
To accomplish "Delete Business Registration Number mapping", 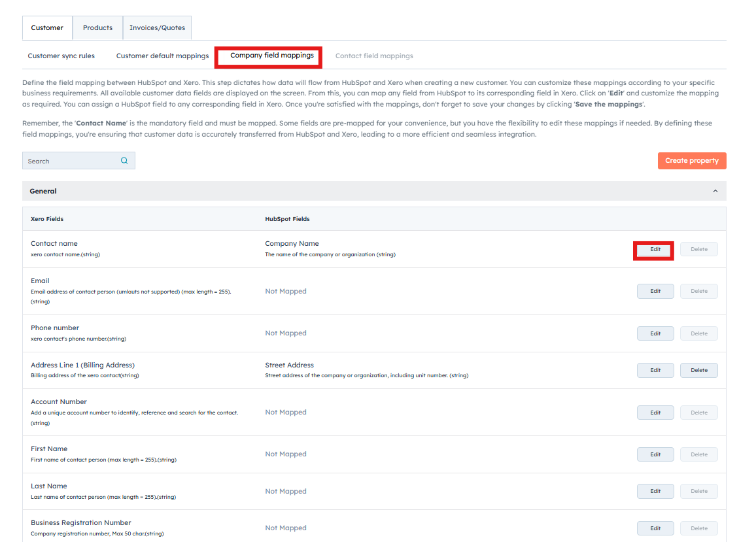I will [699, 528].
